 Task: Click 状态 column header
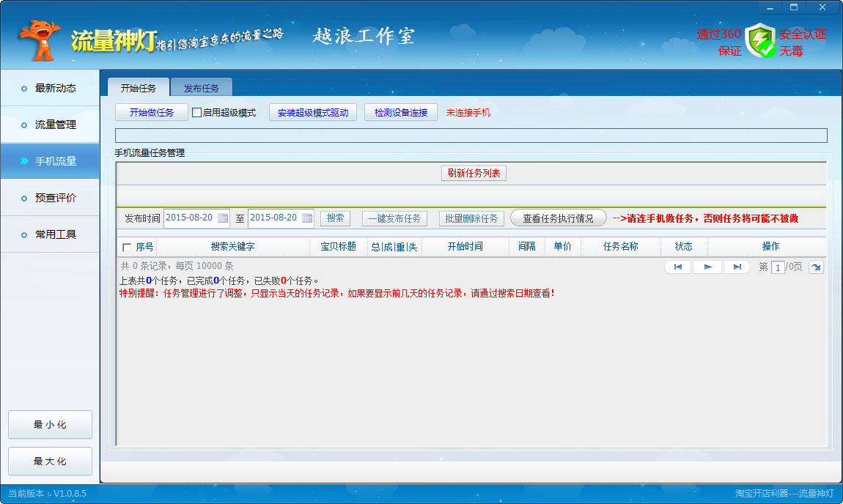pos(684,247)
